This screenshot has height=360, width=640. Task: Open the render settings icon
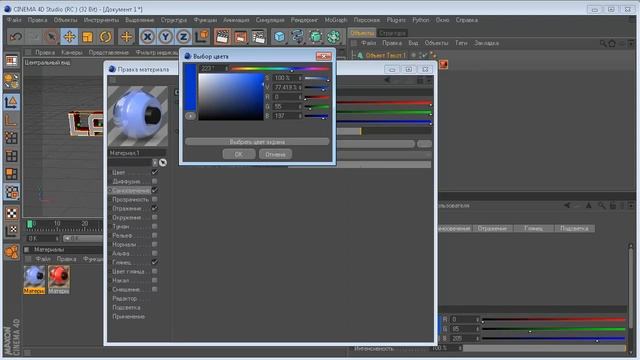tap(258, 37)
